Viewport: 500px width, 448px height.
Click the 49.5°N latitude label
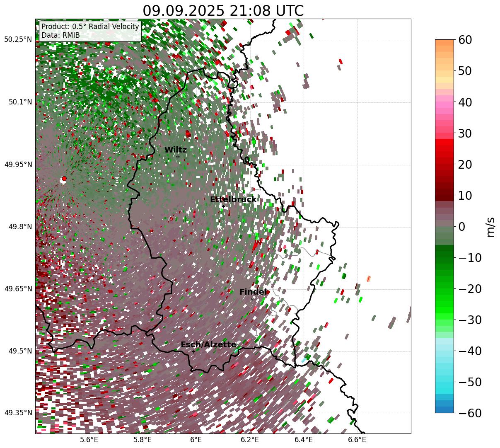[20, 351]
